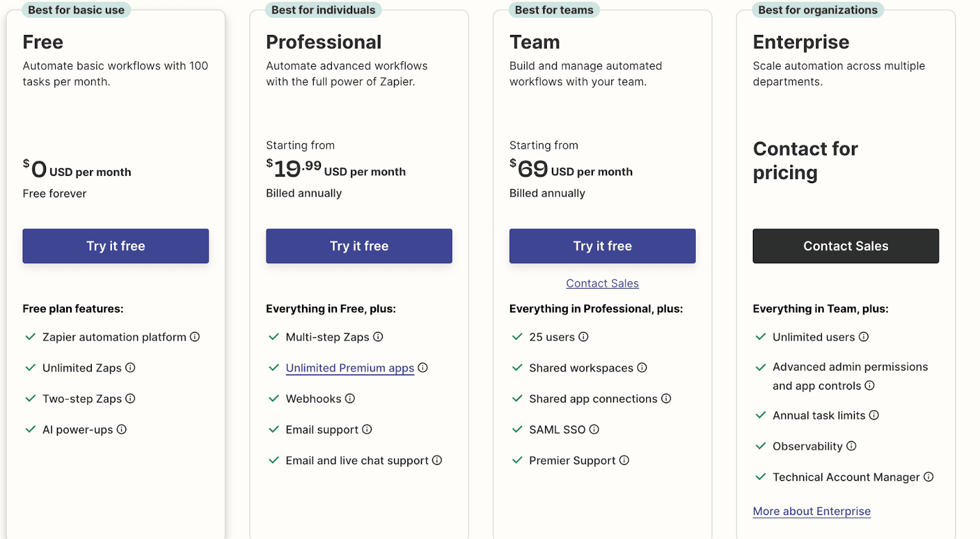Open info tooltip for Email and live chat support
The width and height of the screenshot is (980, 539).
point(437,460)
